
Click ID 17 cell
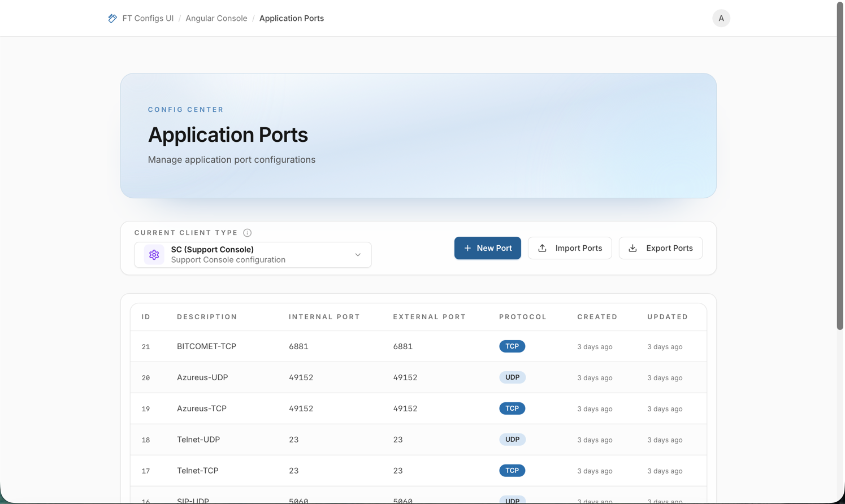pos(146,471)
